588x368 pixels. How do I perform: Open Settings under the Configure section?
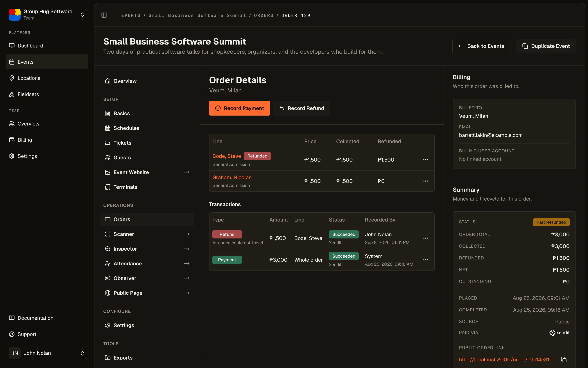pyautogui.click(x=147, y=325)
